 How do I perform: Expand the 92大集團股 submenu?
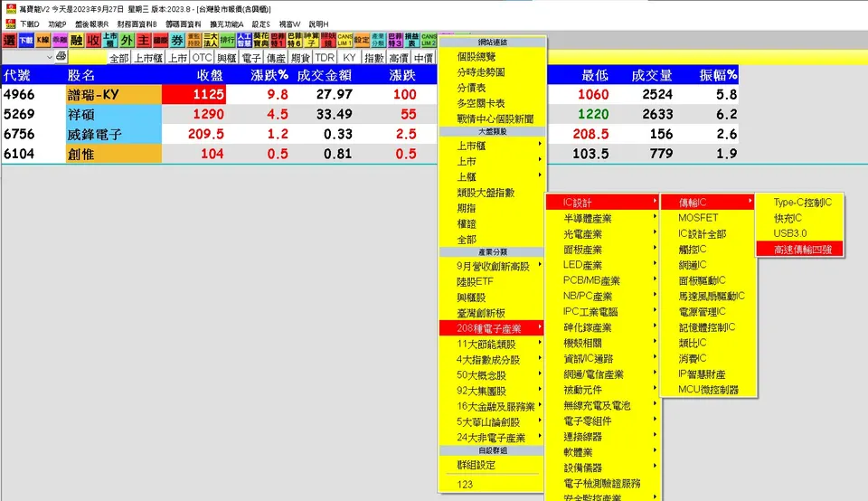[x=492, y=391]
